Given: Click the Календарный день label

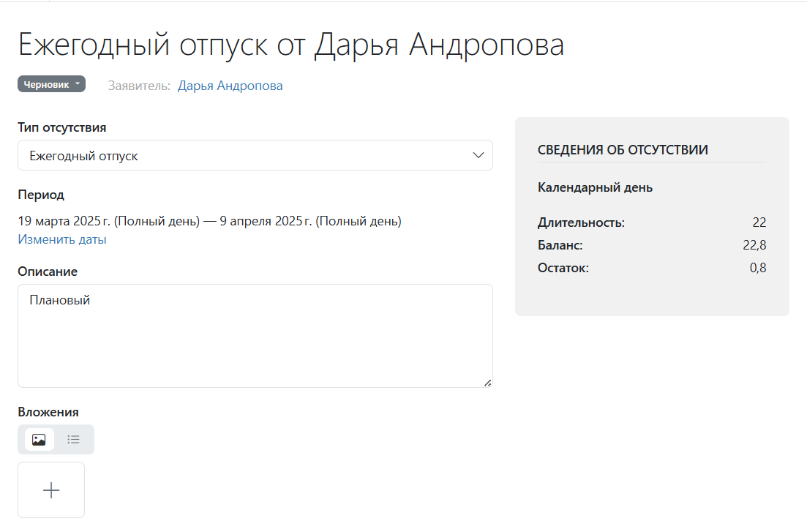Looking at the screenshot, I should [595, 187].
